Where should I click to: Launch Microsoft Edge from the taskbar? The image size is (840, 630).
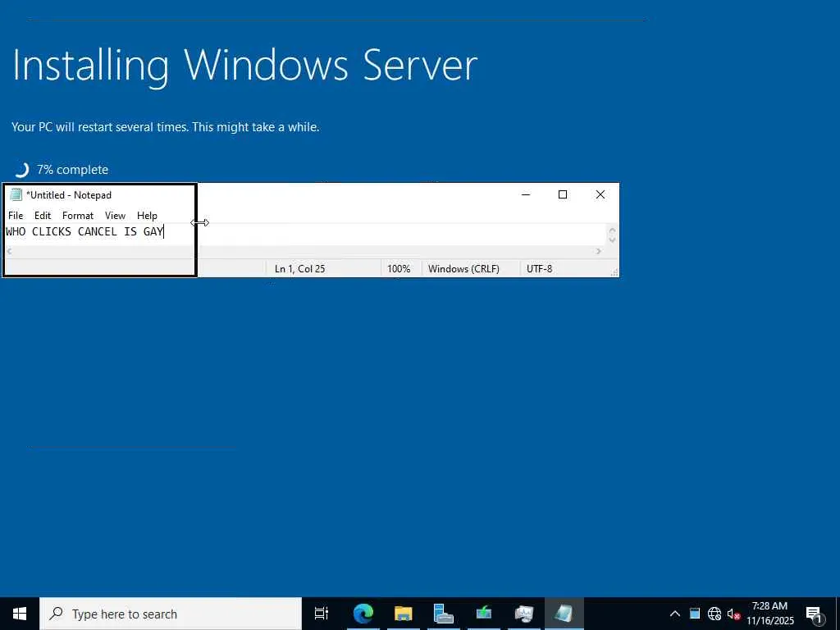point(363,614)
